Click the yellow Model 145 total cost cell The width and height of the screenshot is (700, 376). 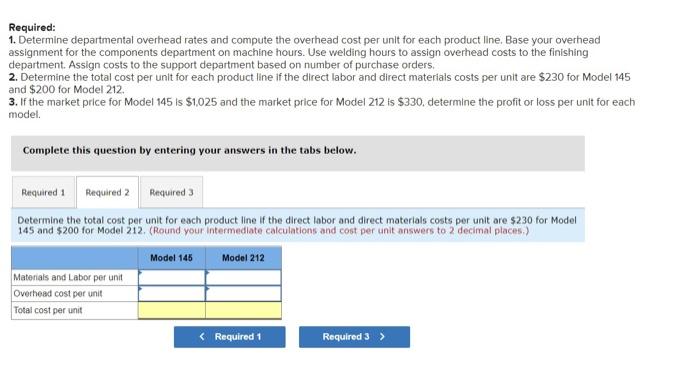click(172, 310)
